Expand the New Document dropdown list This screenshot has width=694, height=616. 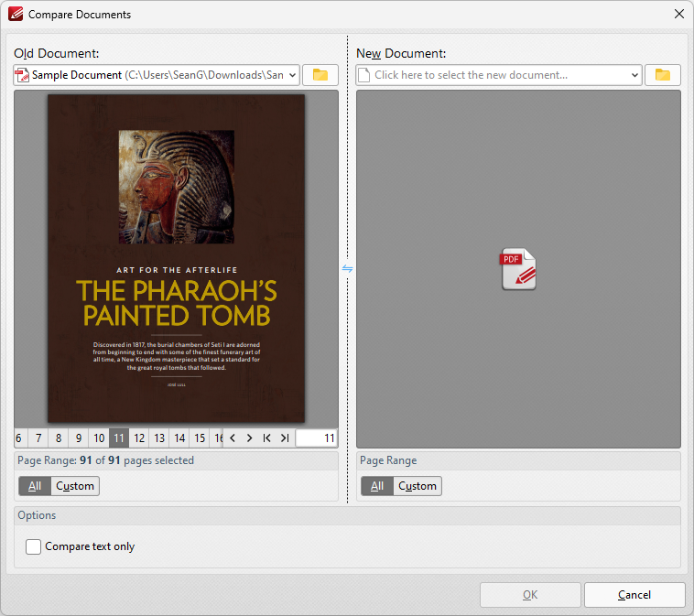tap(634, 75)
